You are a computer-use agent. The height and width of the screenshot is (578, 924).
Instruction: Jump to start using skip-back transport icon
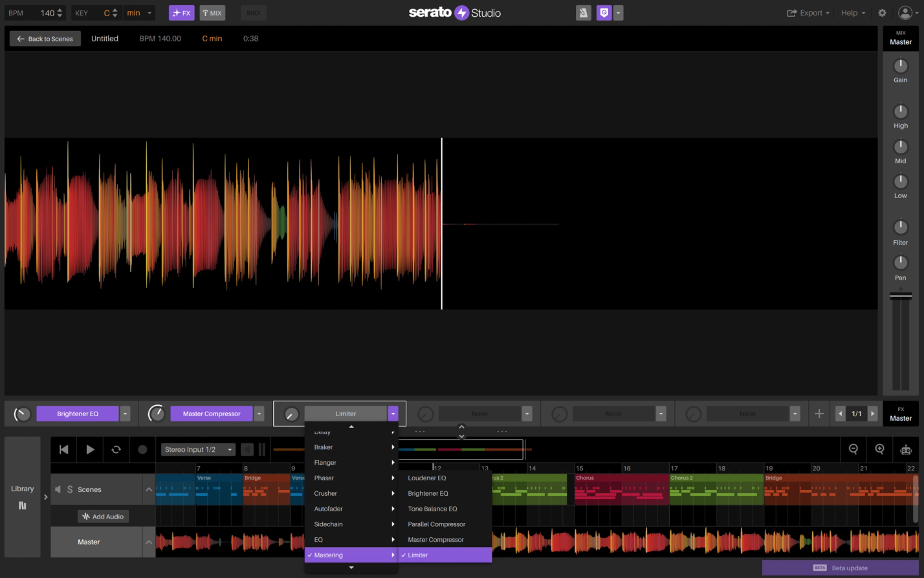(63, 449)
